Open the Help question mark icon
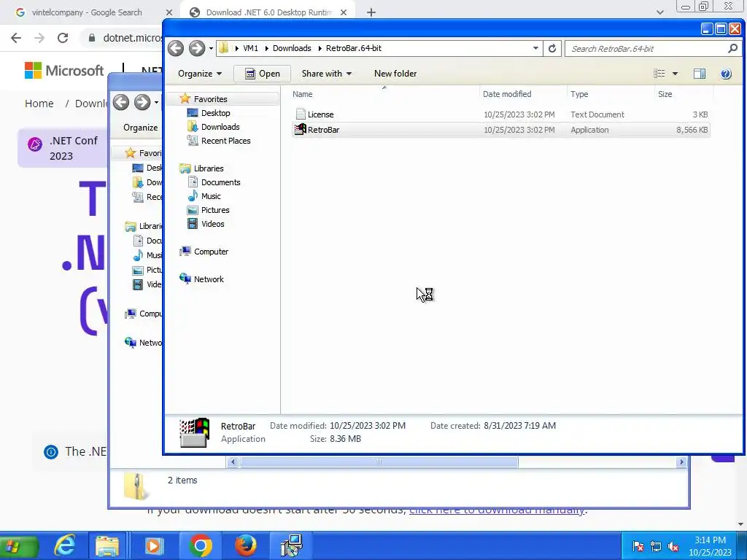Image resolution: width=747 pixels, height=560 pixels. coord(726,74)
